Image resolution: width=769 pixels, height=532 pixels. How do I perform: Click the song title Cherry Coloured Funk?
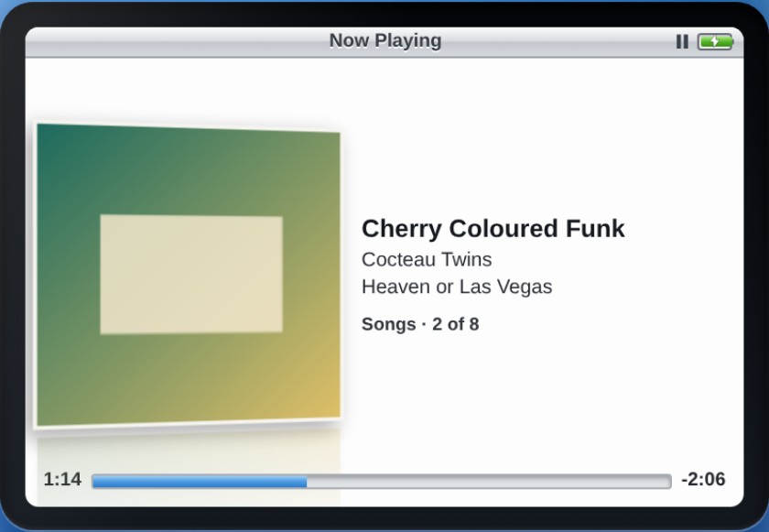493,229
